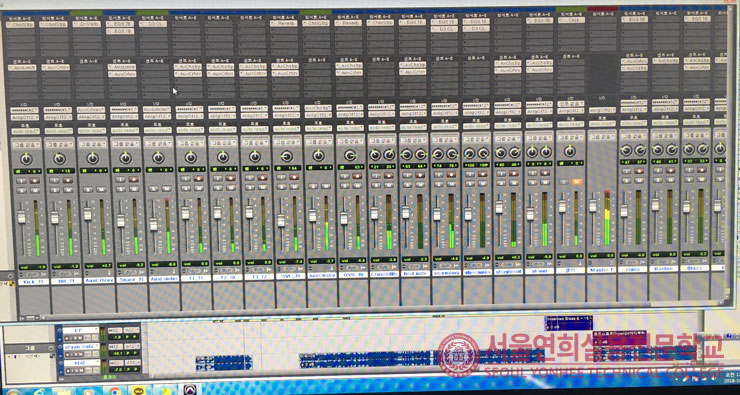
Task: Open the EP track name dropdown in the edit window
Action: pyautogui.click(x=81, y=330)
